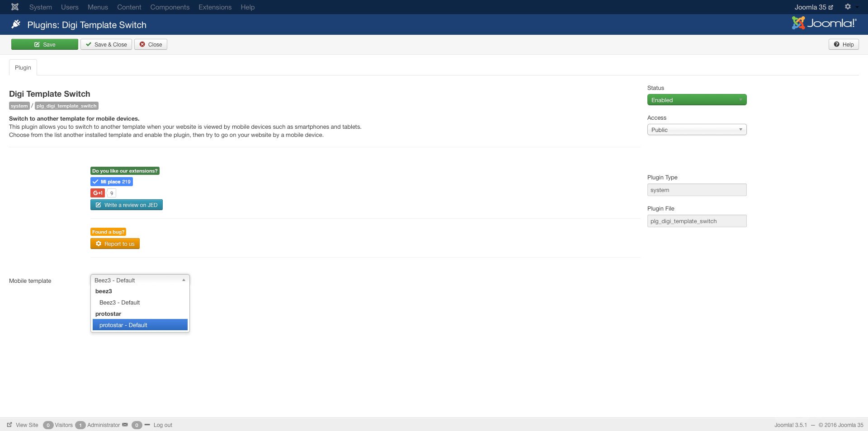Click the Found a bug? label

point(108,232)
